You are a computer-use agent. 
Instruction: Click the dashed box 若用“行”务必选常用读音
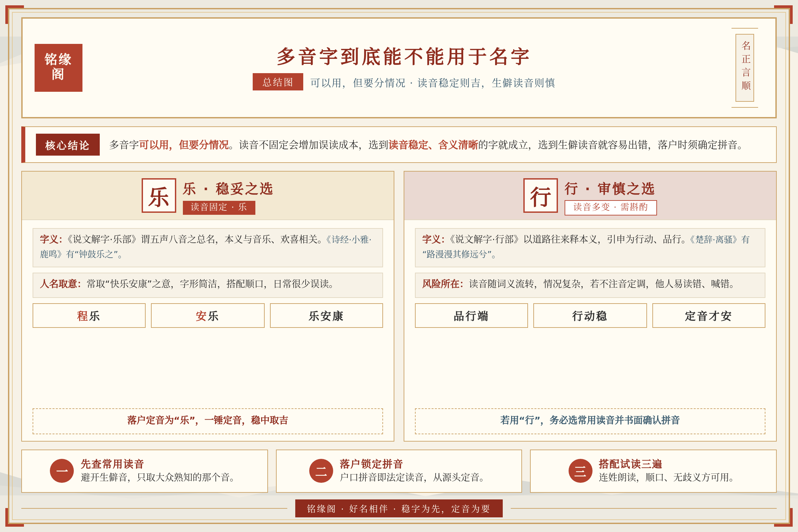pyautogui.click(x=590, y=421)
